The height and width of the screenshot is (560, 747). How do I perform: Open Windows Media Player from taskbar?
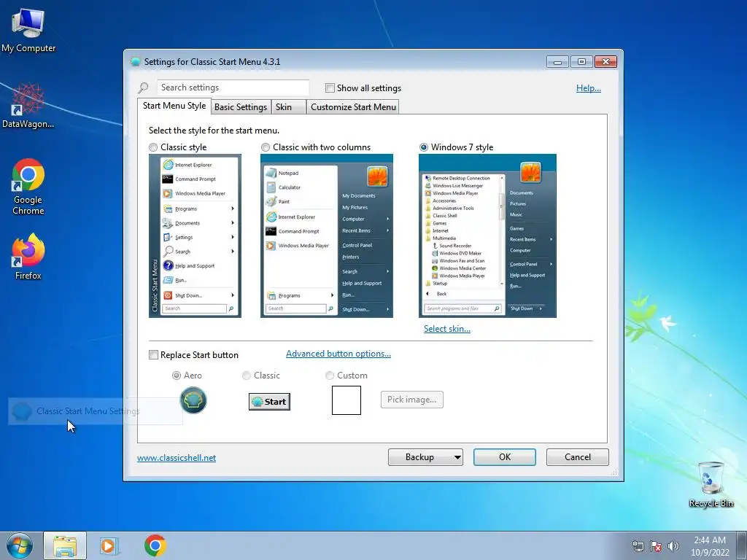[109, 545]
